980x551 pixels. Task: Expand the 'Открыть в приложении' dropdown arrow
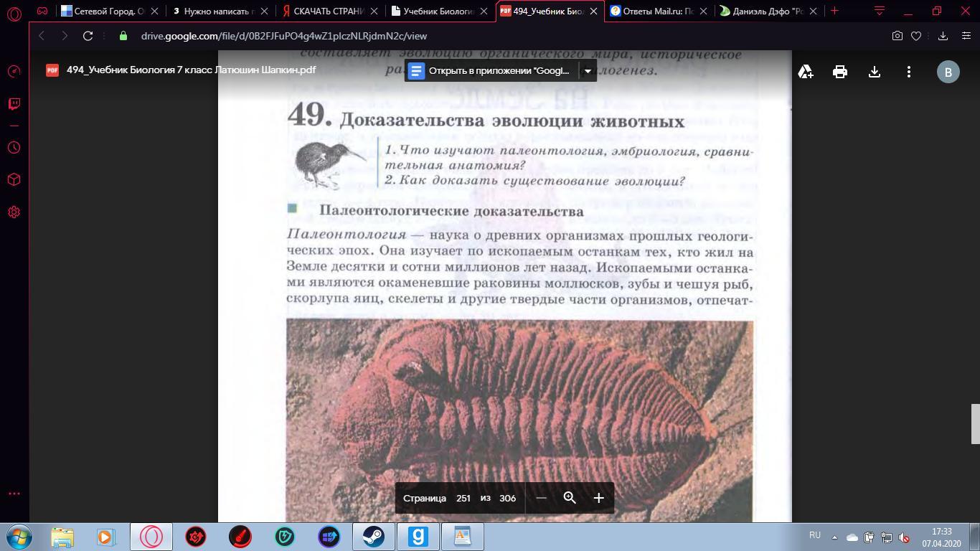588,71
